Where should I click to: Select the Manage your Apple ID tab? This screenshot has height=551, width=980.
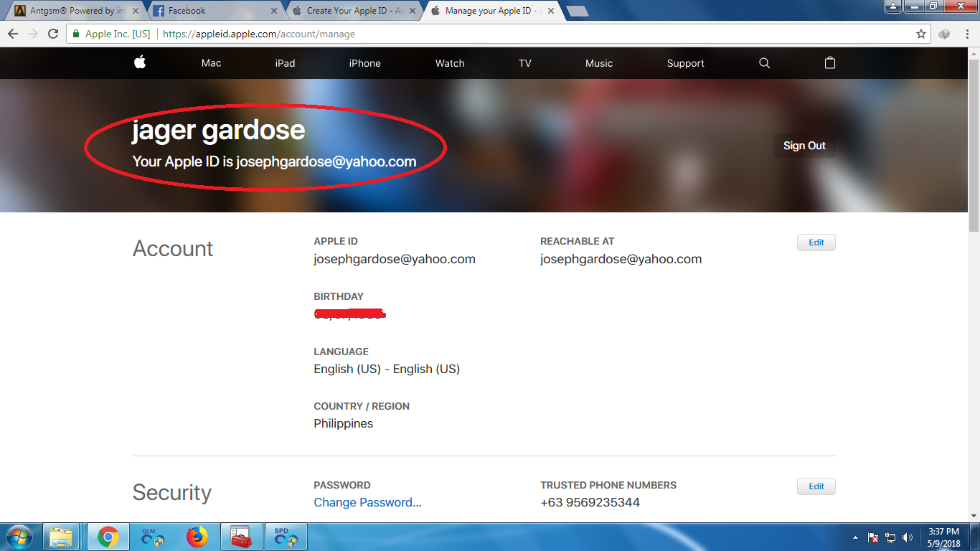(490, 11)
